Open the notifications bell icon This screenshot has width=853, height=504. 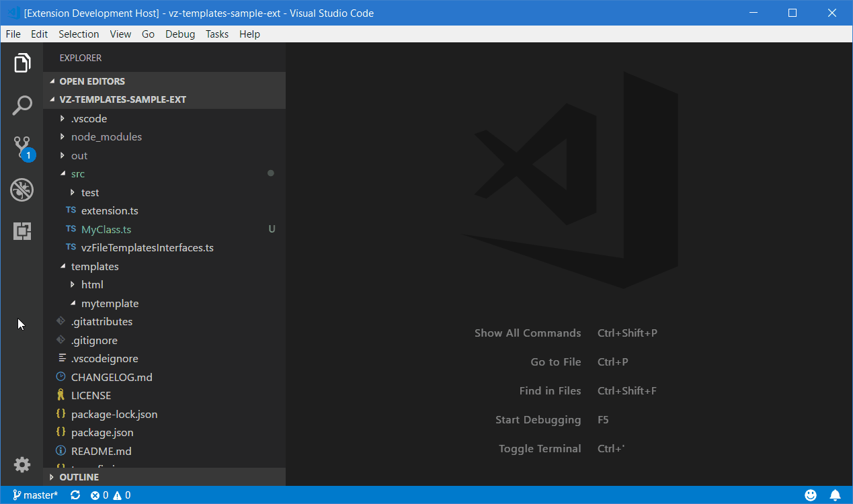point(836,495)
